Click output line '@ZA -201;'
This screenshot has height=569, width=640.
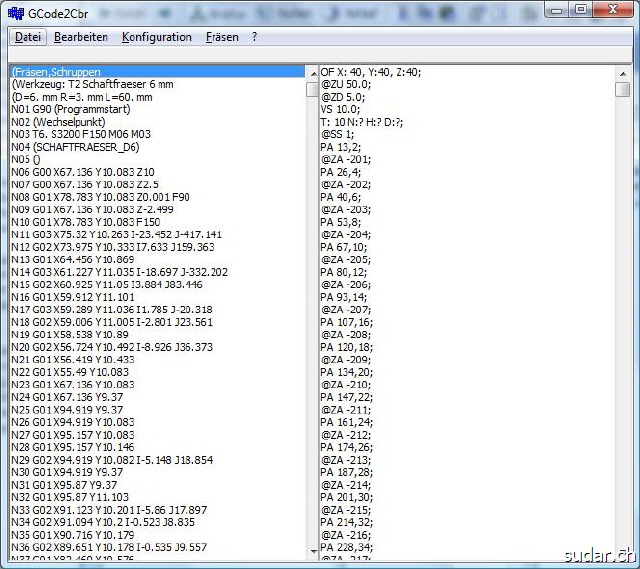346,160
